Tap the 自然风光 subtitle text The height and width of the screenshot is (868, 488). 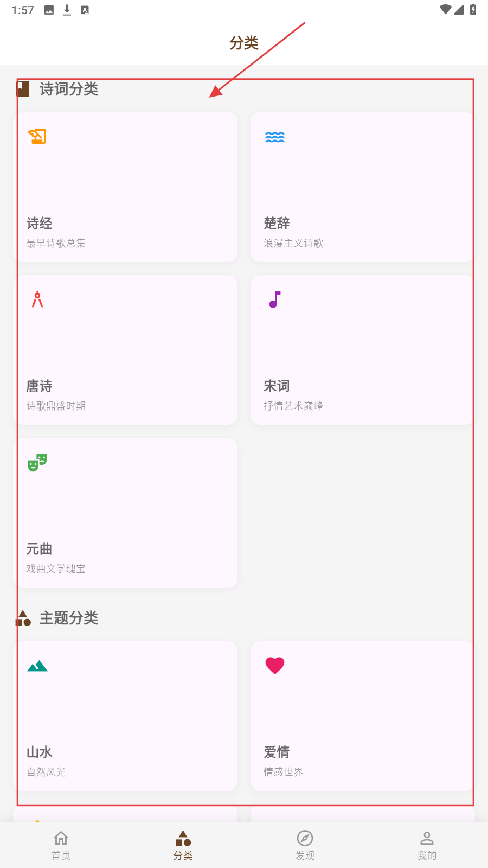[x=46, y=772]
